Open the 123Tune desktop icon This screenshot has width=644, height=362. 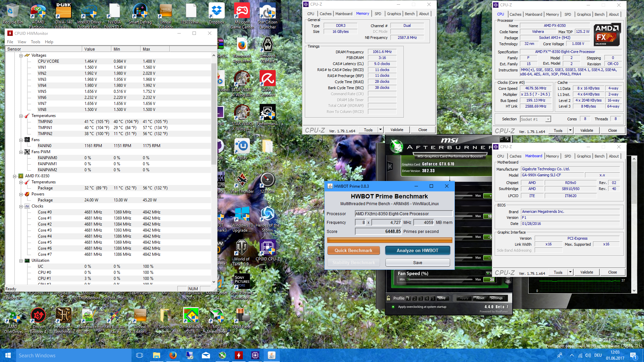pos(267,183)
